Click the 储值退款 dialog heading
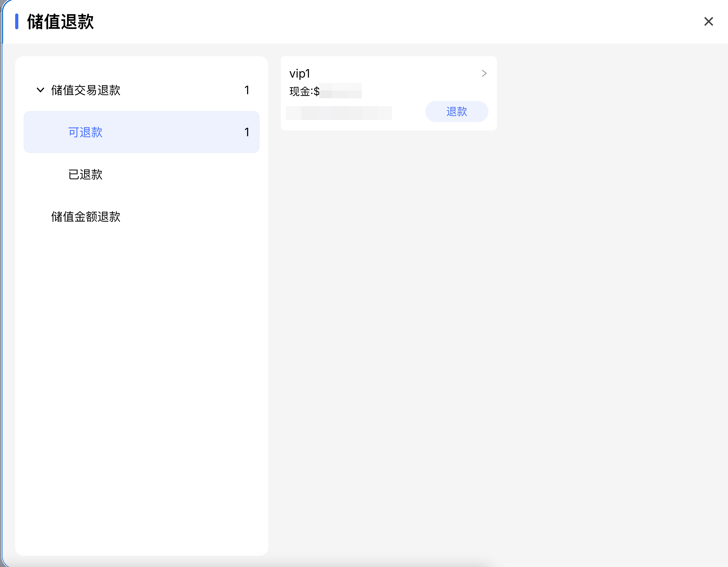 [60, 22]
